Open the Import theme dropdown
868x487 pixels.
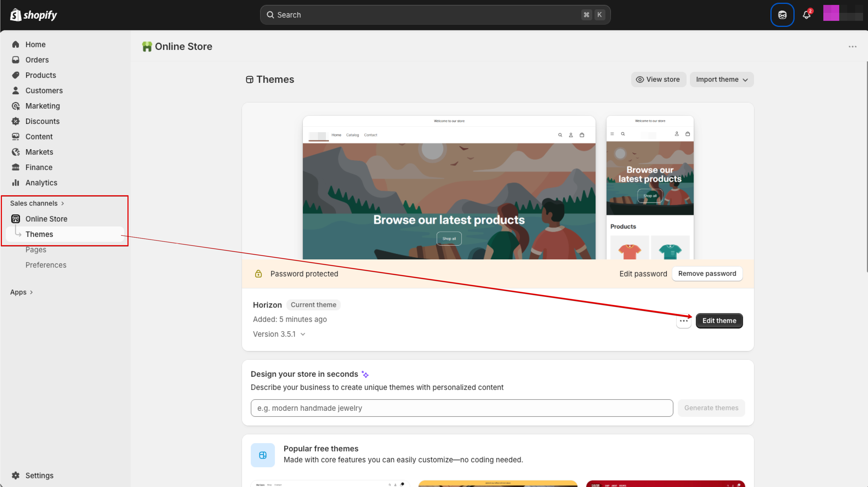[721, 80]
